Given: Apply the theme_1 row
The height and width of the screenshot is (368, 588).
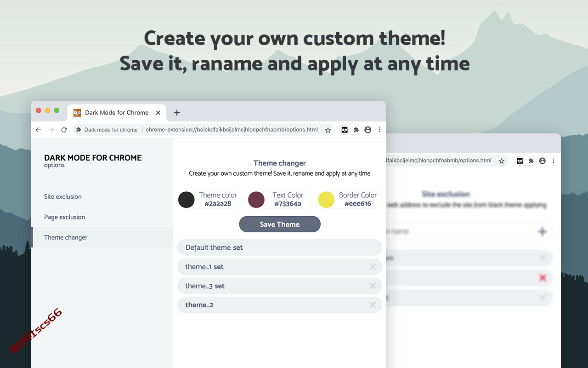Looking at the screenshot, I should point(280,267).
